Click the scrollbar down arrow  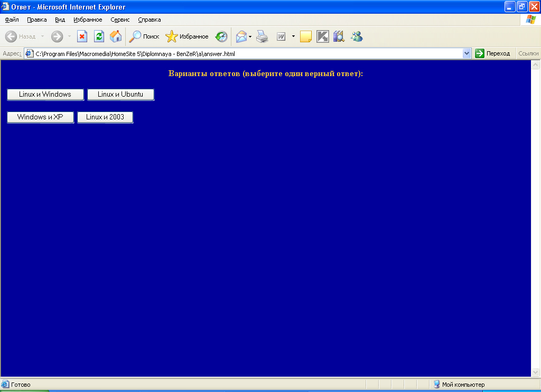tap(536, 372)
